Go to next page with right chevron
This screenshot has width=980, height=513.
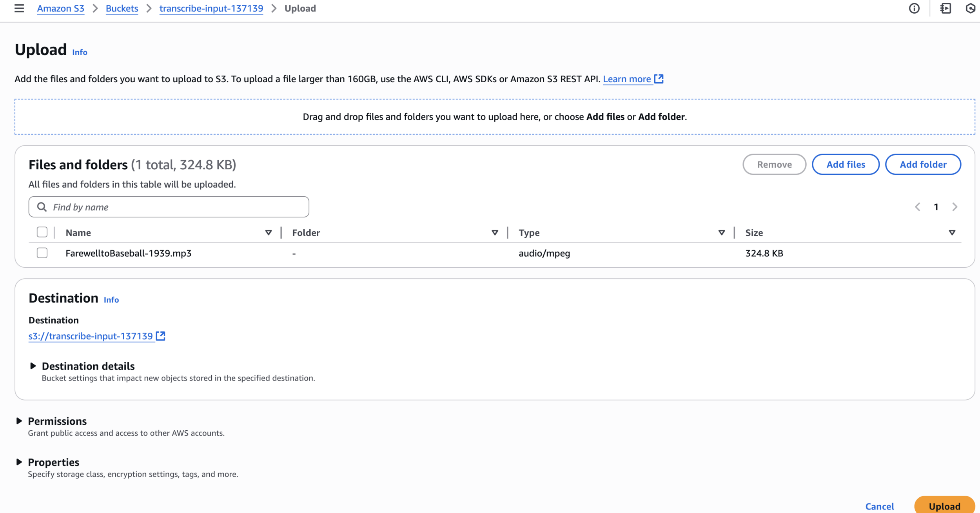click(x=955, y=207)
